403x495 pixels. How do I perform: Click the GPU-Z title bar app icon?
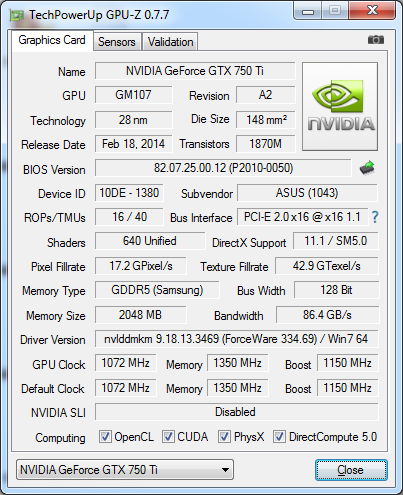(17, 15)
